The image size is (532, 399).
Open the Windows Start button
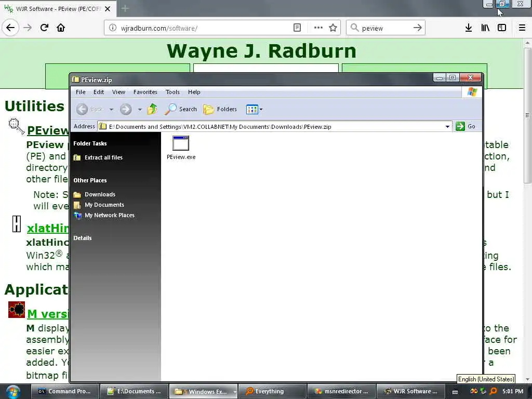(x=13, y=392)
